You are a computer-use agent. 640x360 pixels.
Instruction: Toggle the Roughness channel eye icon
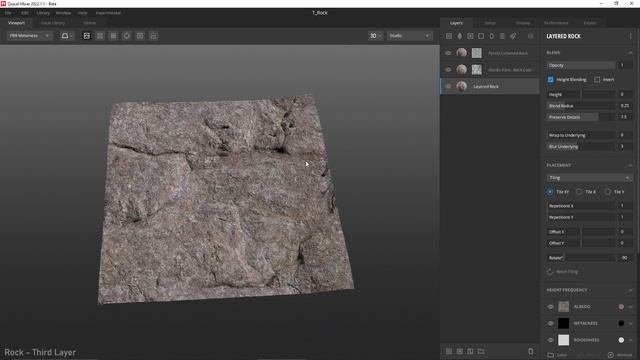551,340
